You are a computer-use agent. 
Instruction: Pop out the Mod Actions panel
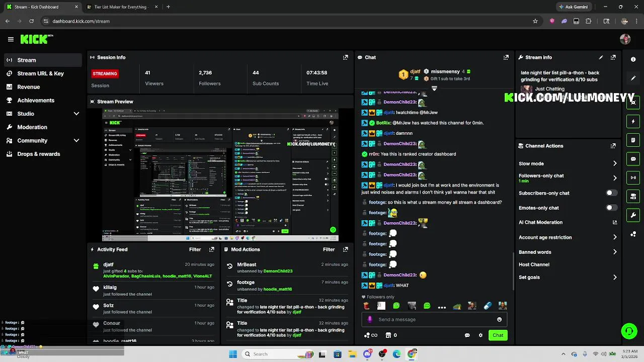tap(345, 249)
